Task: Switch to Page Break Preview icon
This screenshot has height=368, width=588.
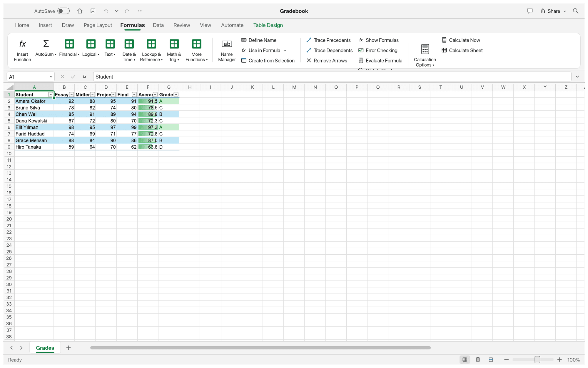Action: [491, 360]
